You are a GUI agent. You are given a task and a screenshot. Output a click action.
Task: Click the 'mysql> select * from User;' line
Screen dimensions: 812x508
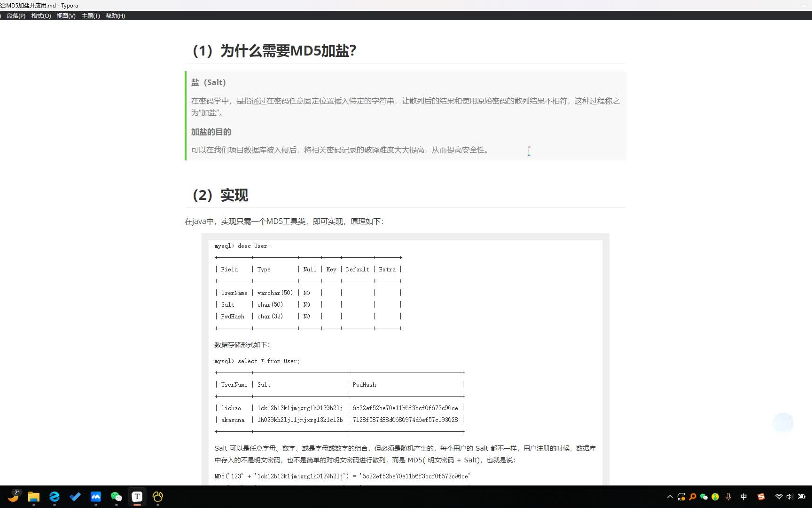(257, 361)
